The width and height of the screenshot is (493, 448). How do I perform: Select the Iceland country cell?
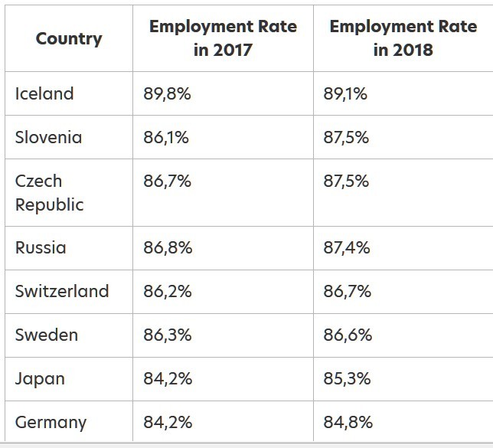[x=44, y=94]
